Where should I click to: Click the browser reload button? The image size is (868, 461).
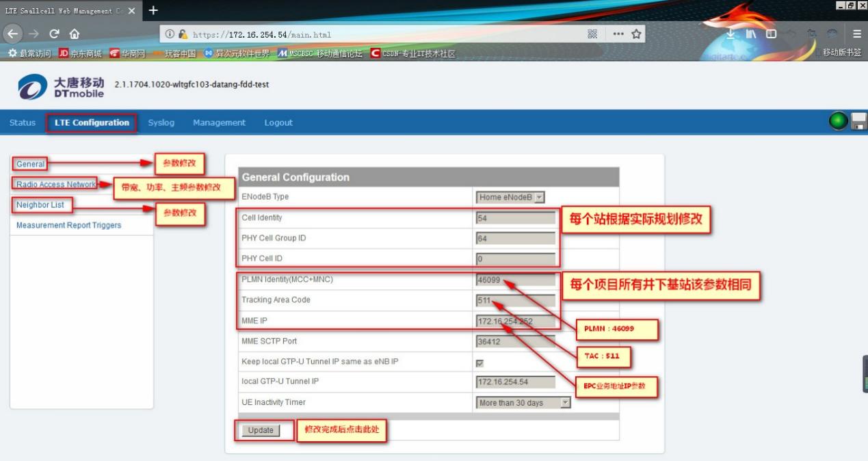pos(54,34)
